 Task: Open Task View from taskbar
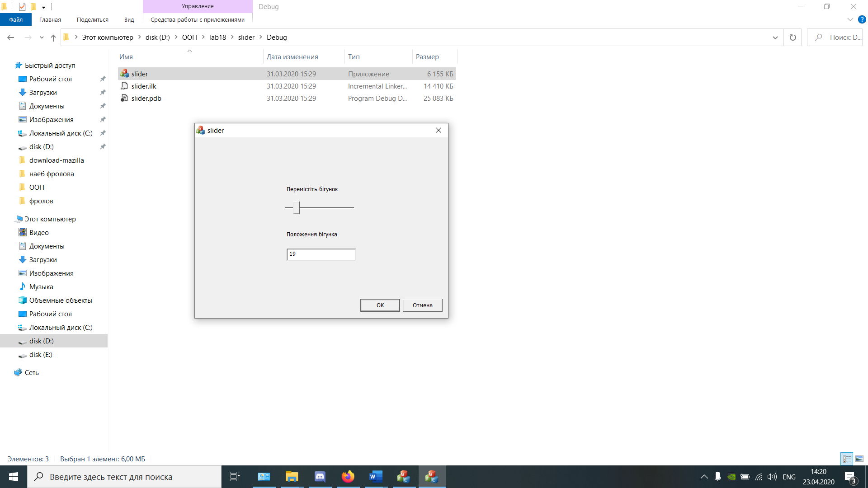coord(235,477)
